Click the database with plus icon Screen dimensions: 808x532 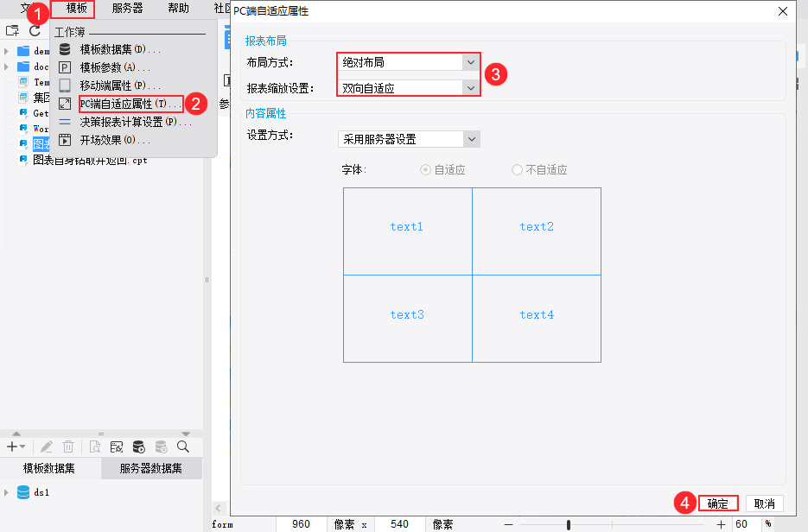coord(138,446)
